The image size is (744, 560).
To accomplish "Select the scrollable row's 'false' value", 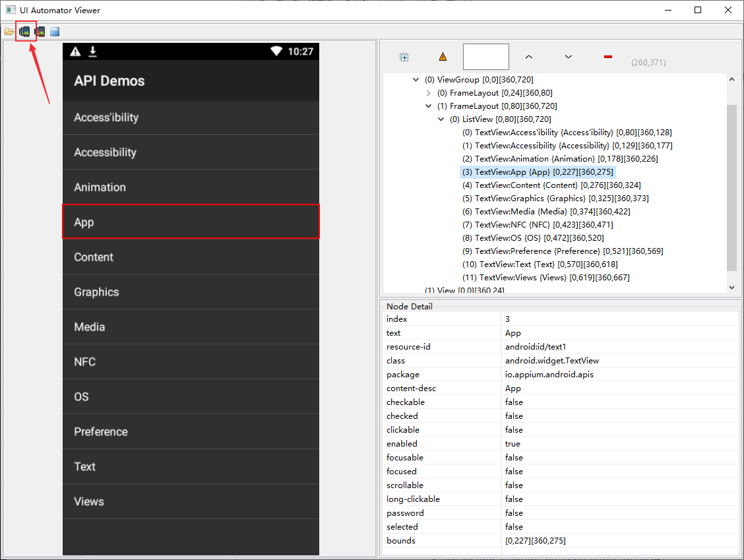I will [514, 485].
